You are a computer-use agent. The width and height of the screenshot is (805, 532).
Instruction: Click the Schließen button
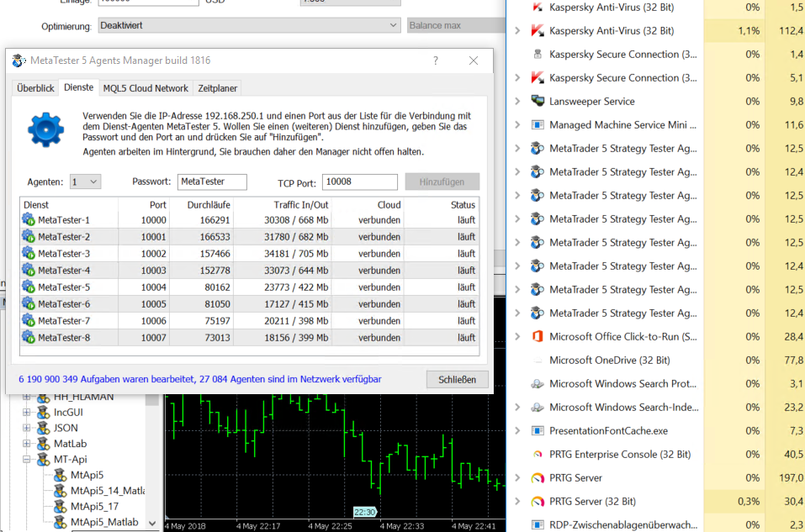[457, 380]
